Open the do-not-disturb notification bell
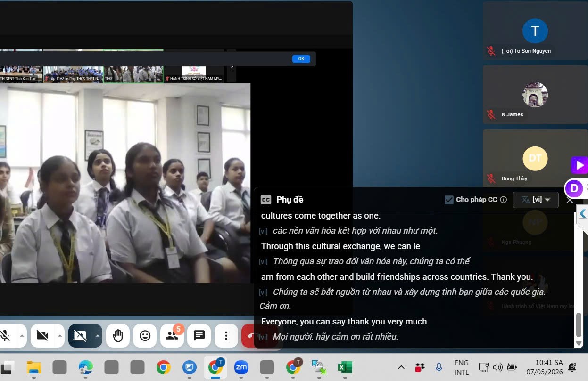The height and width of the screenshot is (381, 588). coord(572,367)
